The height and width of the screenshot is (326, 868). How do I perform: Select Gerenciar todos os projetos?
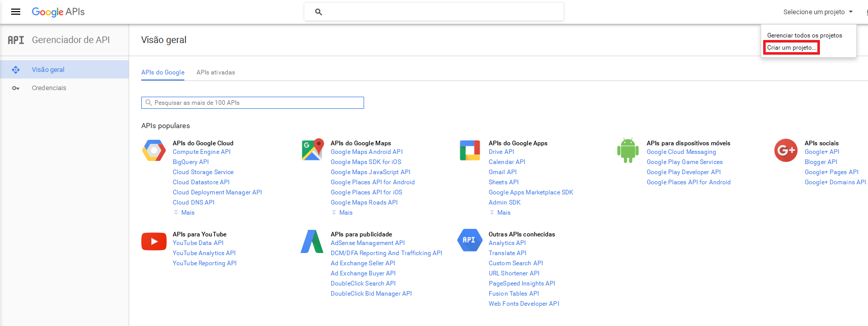[x=805, y=35]
